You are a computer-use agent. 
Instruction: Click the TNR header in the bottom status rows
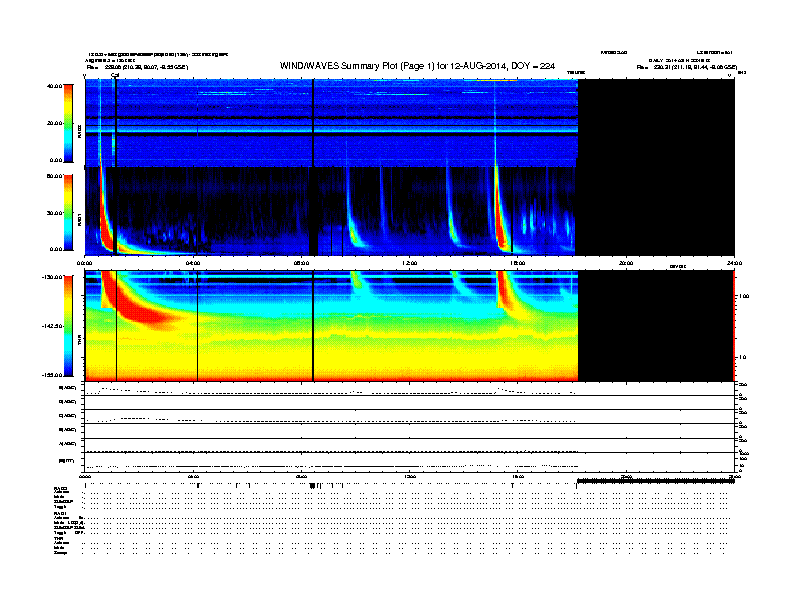(x=58, y=539)
